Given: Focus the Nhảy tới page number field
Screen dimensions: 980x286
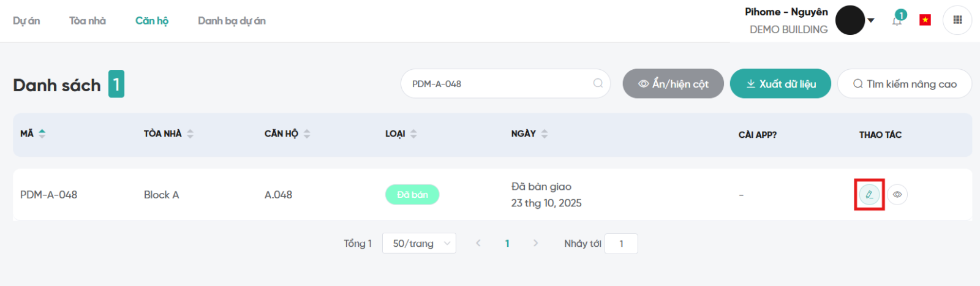Looking at the screenshot, I should 621,244.
